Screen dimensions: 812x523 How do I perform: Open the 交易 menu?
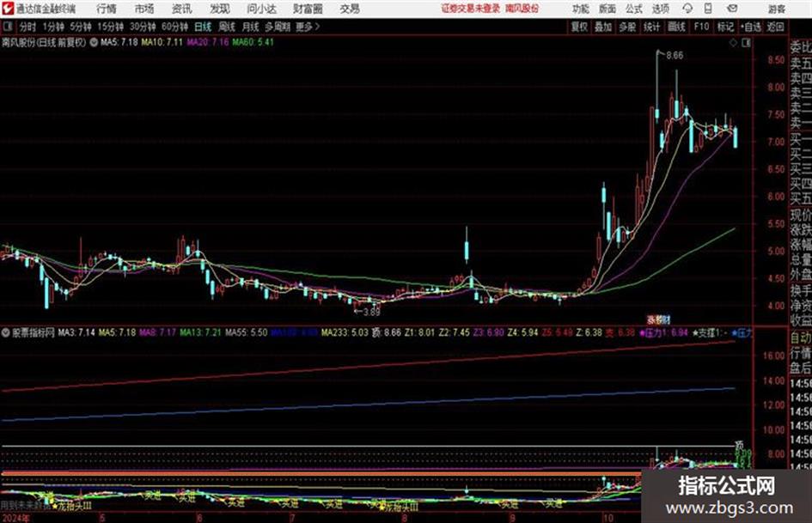(x=350, y=9)
